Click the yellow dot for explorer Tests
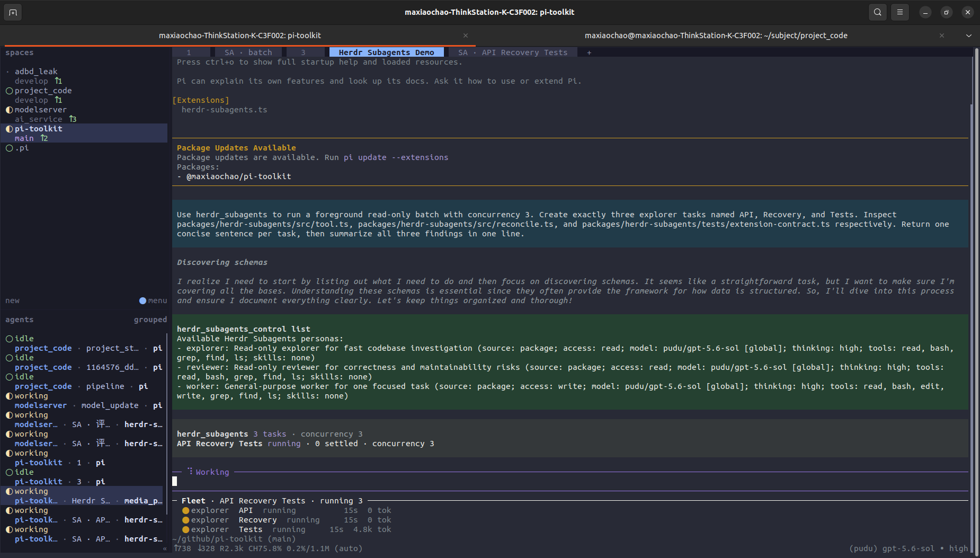The height and width of the screenshot is (558, 980). coord(185,529)
